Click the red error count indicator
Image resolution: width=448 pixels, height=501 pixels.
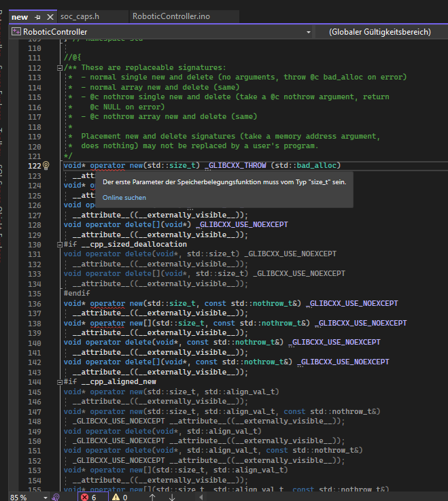click(x=89, y=497)
